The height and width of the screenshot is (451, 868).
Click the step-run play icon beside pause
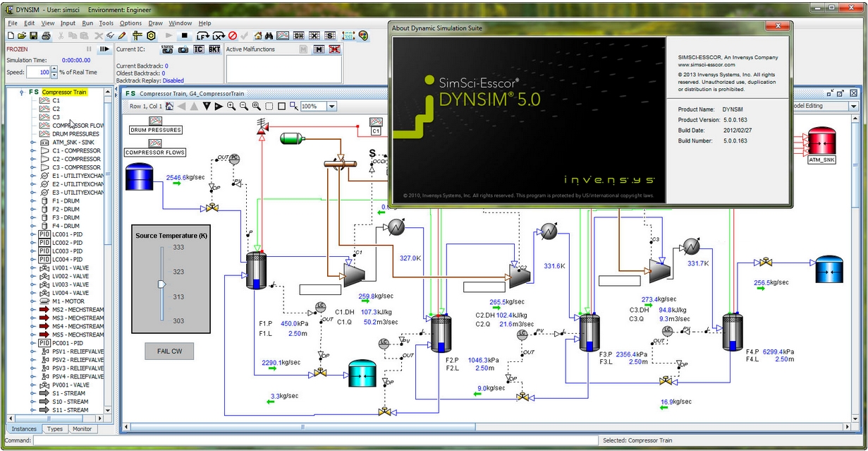tap(104, 49)
